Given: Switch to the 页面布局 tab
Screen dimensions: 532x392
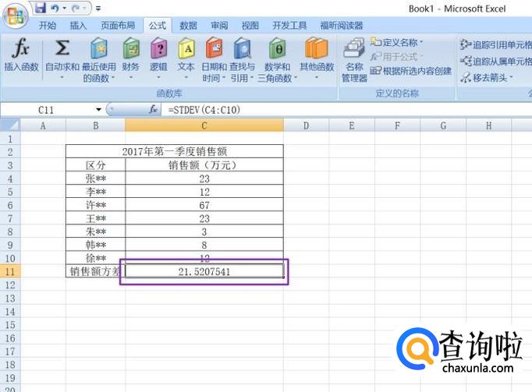Looking at the screenshot, I should (x=118, y=26).
